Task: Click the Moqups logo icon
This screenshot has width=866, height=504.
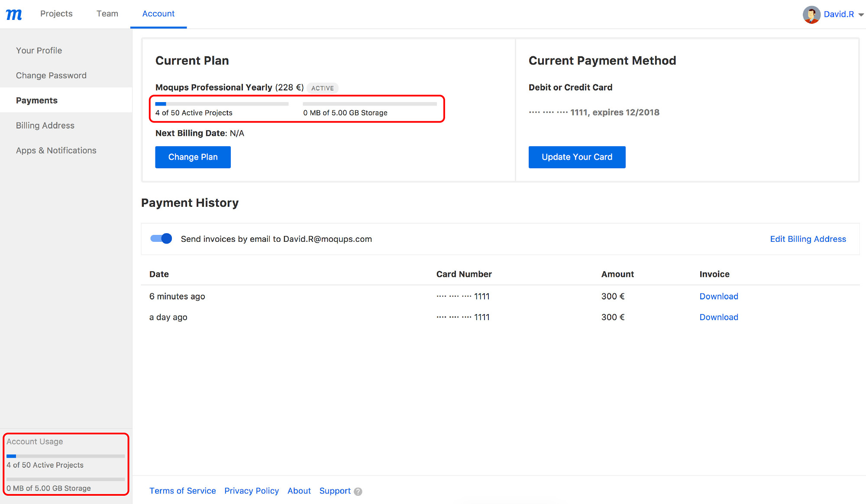Action: coord(14,14)
